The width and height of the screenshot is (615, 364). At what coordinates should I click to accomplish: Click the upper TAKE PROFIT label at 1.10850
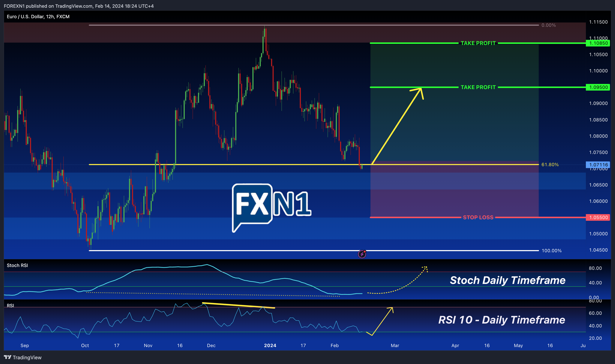(x=478, y=43)
